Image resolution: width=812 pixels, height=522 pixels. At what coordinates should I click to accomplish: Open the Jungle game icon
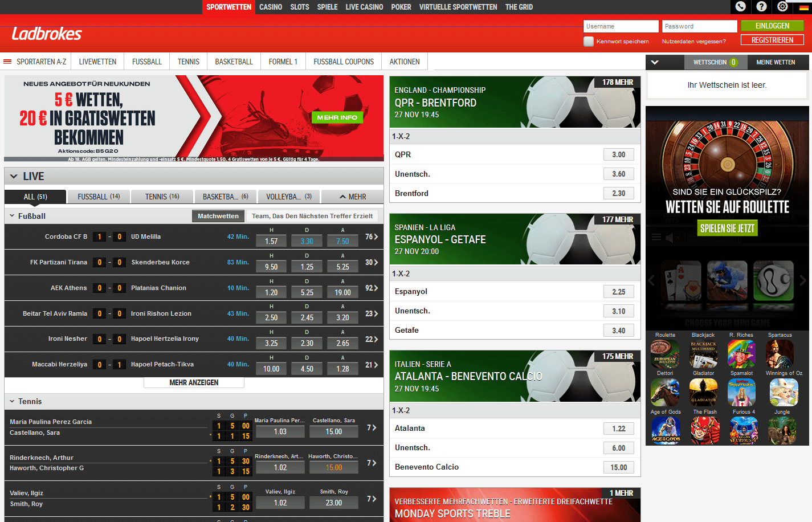click(782, 430)
